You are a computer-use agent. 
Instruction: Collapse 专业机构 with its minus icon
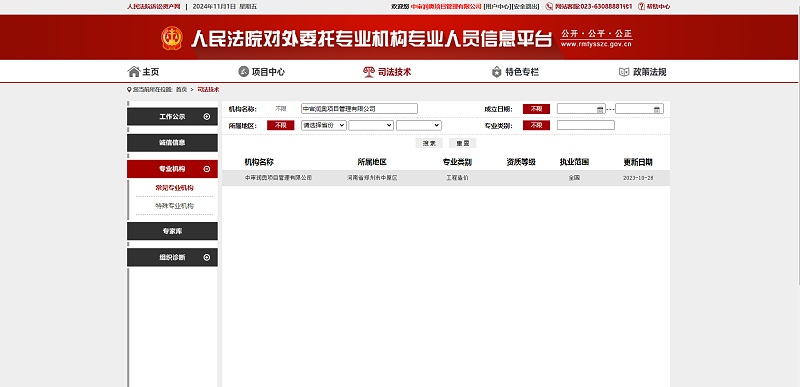coord(207,169)
